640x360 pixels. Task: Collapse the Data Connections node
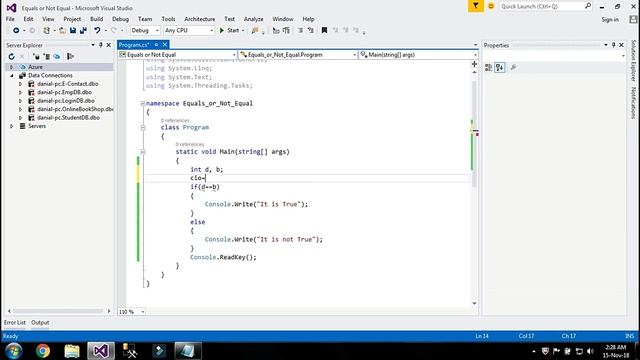pos(11,76)
